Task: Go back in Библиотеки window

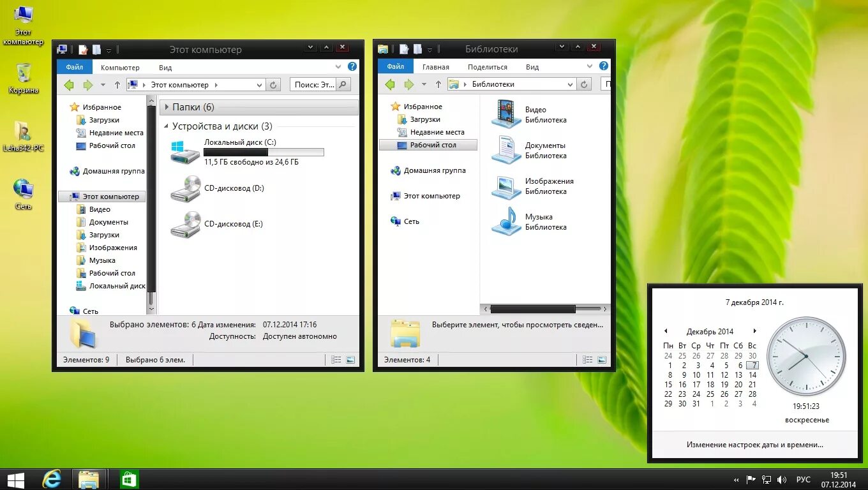Action: click(390, 84)
